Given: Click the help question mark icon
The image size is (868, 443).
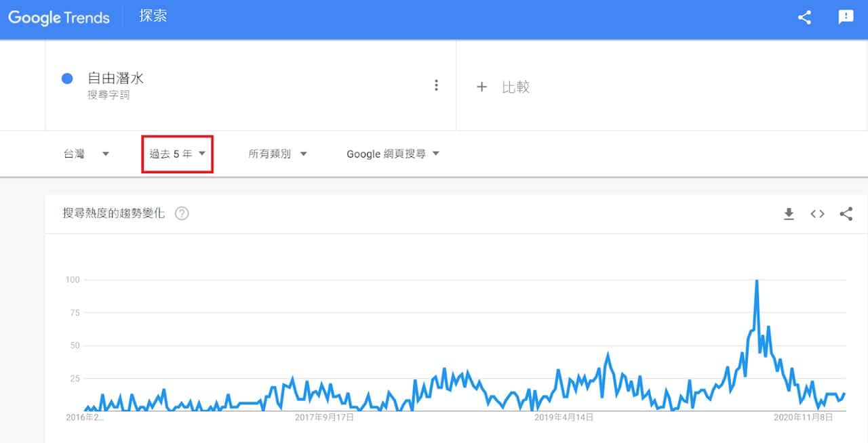Looking at the screenshot, I should pos(182,214).
